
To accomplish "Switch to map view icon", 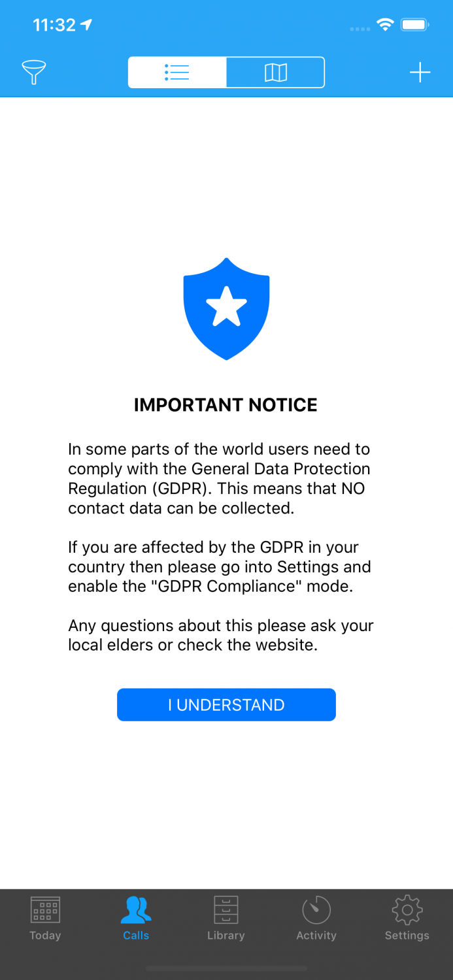I will [275, 72].
